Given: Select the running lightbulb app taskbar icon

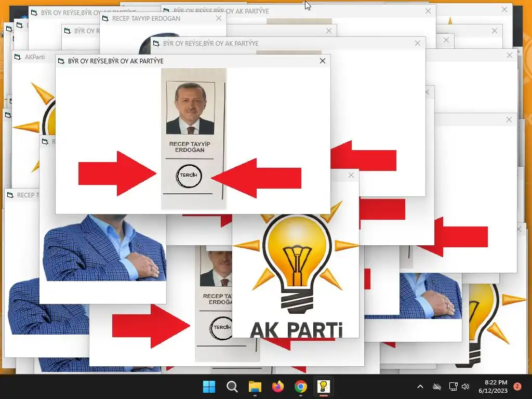Looking at the screenshot, I should pos(323,387).
